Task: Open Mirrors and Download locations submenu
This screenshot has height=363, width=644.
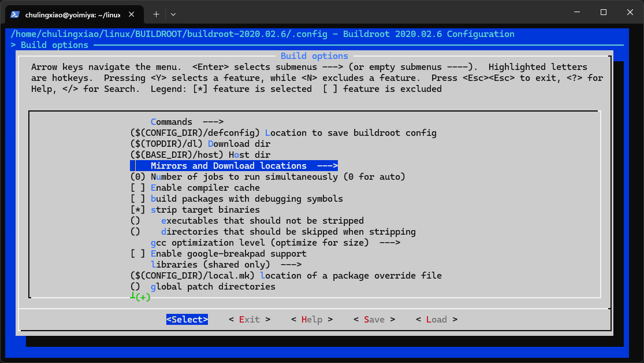Action: 234,166
